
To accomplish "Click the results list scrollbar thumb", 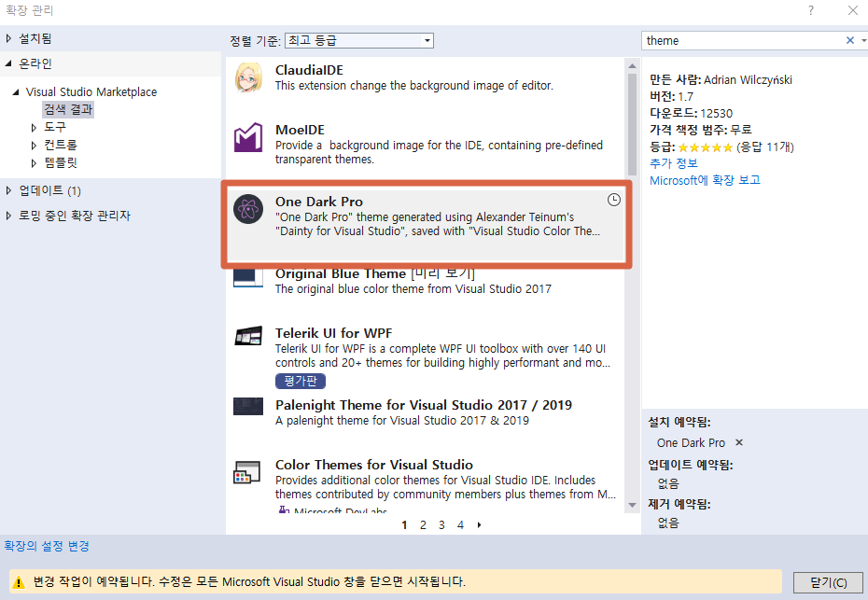I will pyautogui.click(x=632, y=124).
